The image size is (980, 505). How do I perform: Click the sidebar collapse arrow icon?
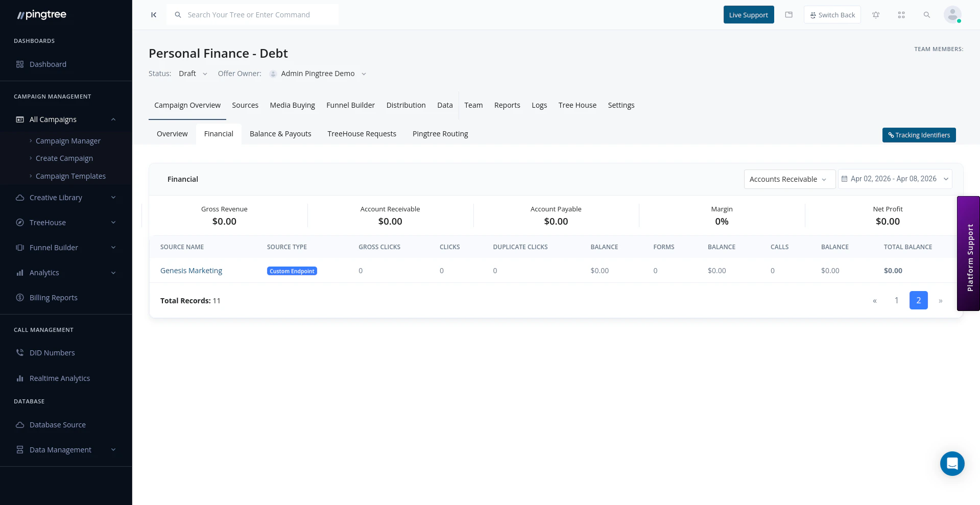[x=153, y=15]
